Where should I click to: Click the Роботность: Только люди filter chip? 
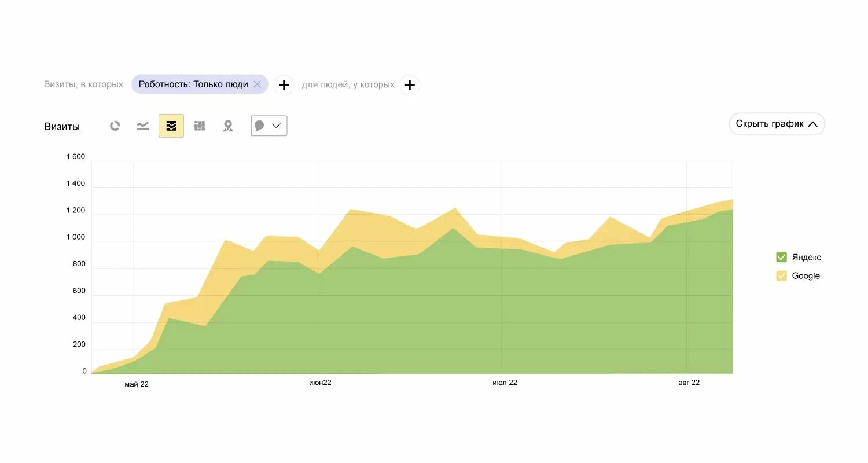[193, 84]
